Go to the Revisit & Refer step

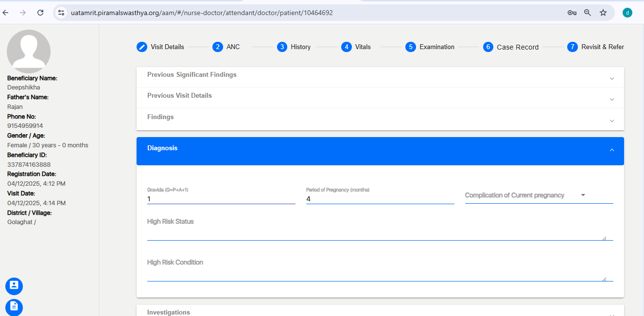point(595,47)
